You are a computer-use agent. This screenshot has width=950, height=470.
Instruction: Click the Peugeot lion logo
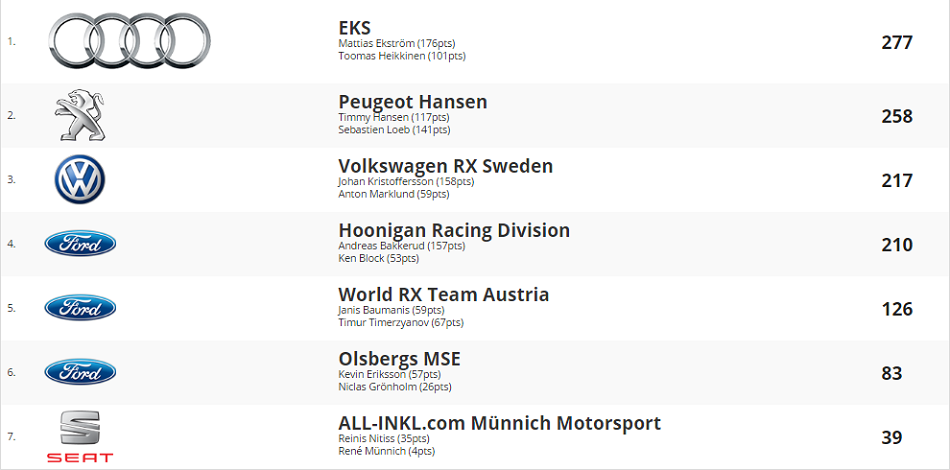pos(80,115)
